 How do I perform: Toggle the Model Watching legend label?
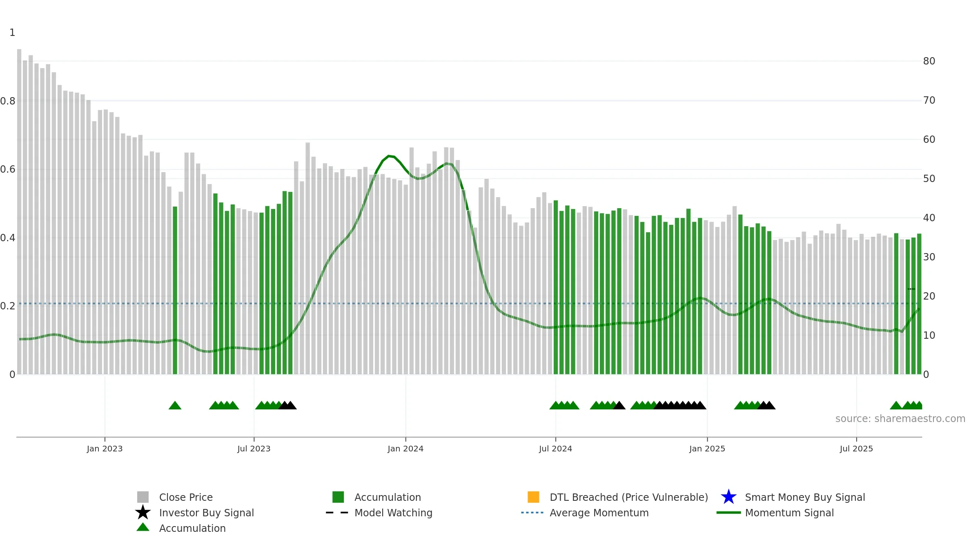coord(393,513)
